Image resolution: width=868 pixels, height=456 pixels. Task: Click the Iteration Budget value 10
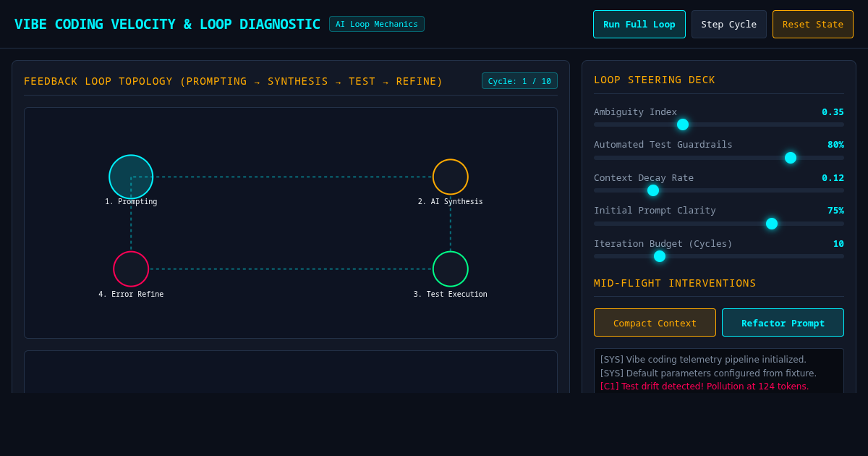coord(838,243)
